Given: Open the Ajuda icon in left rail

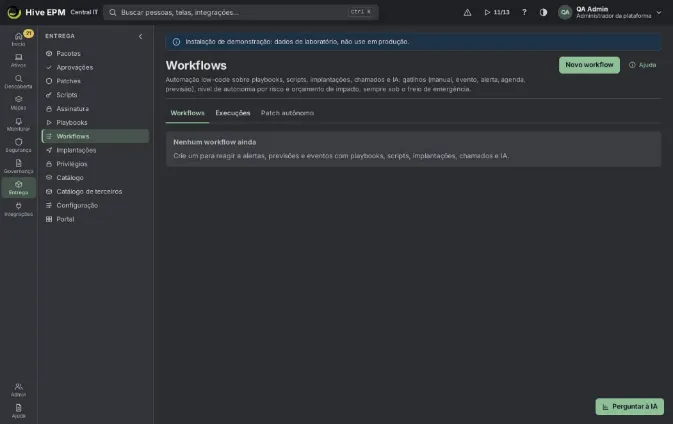Looking at the screenshot, I should 18,411.
